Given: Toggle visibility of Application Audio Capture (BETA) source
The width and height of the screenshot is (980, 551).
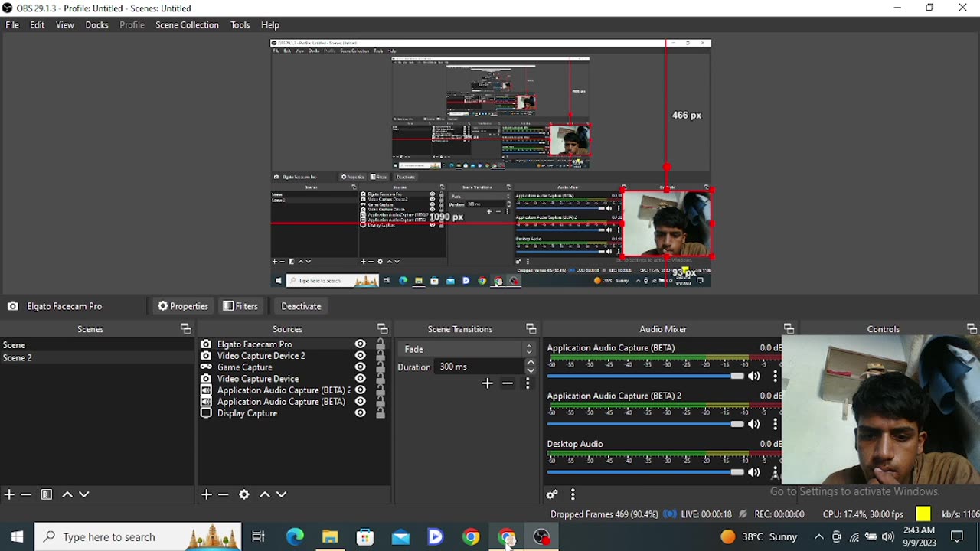Looking at the screenshot, I should tap(360, 402).
